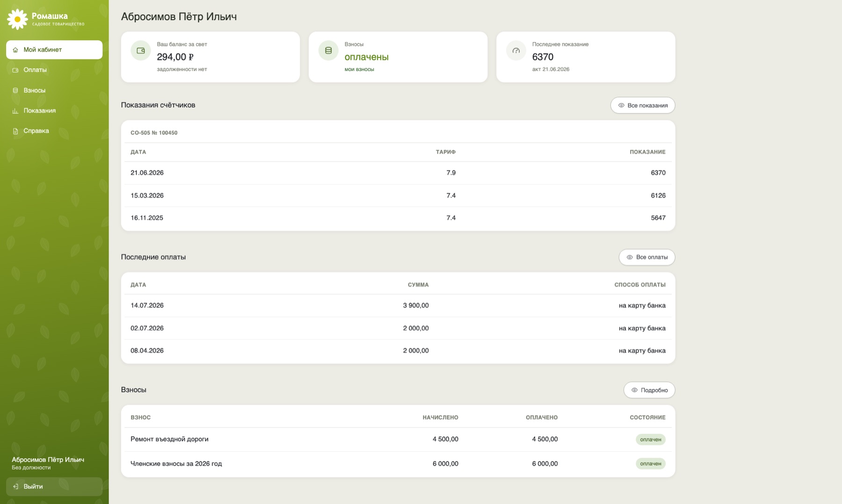Image resolution: width=842 pixels, height=504 pixels.
Task: Select the payment amount 3 900,00
Action: tap(416, 306)
